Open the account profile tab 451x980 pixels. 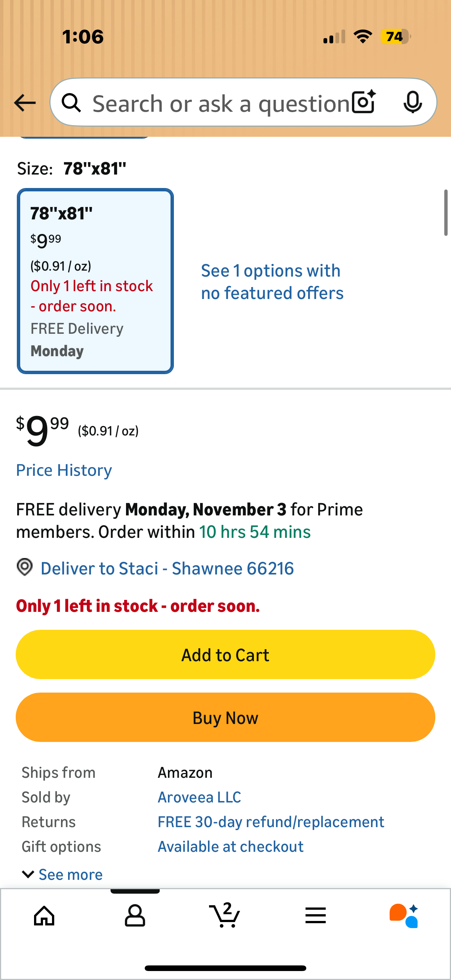click(x=135, y=915)
